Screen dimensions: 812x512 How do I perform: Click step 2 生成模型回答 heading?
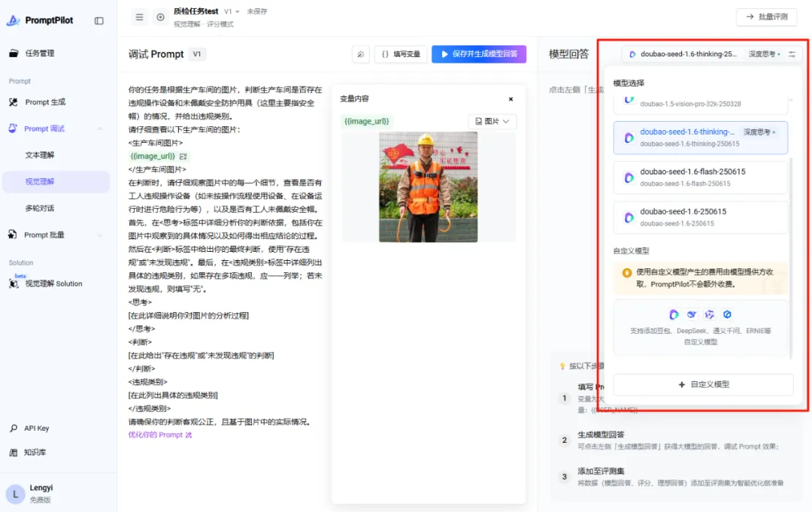coord(601,435)
